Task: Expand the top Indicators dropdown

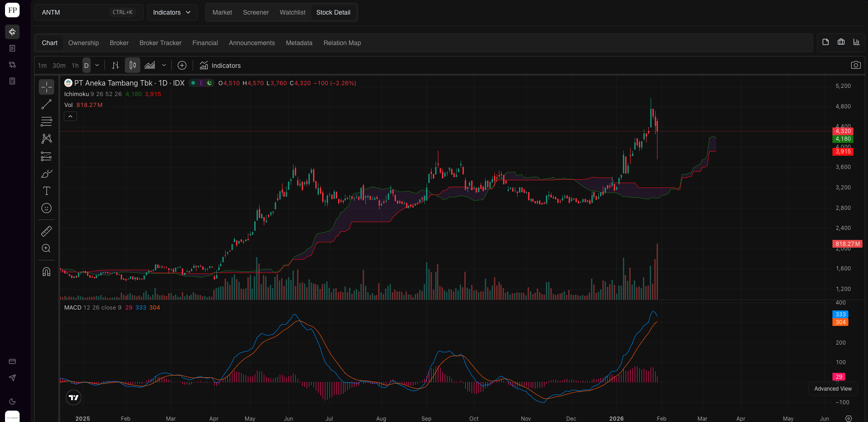Action: [x=172, y=12]
